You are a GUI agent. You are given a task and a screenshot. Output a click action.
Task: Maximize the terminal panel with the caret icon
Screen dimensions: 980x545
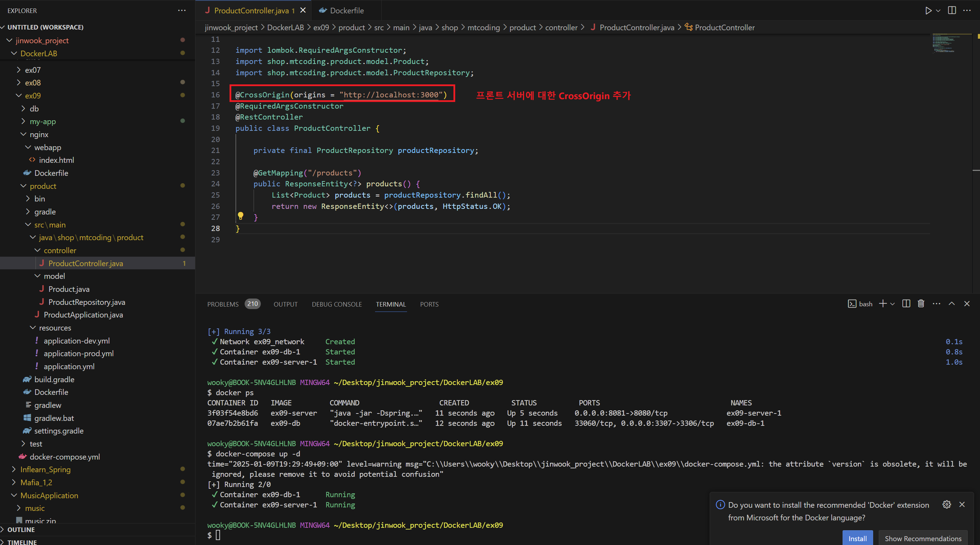(x=952, y=304)
